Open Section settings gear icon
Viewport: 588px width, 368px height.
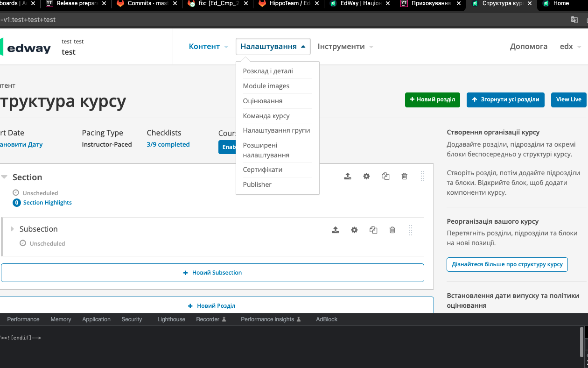point(366,177)
